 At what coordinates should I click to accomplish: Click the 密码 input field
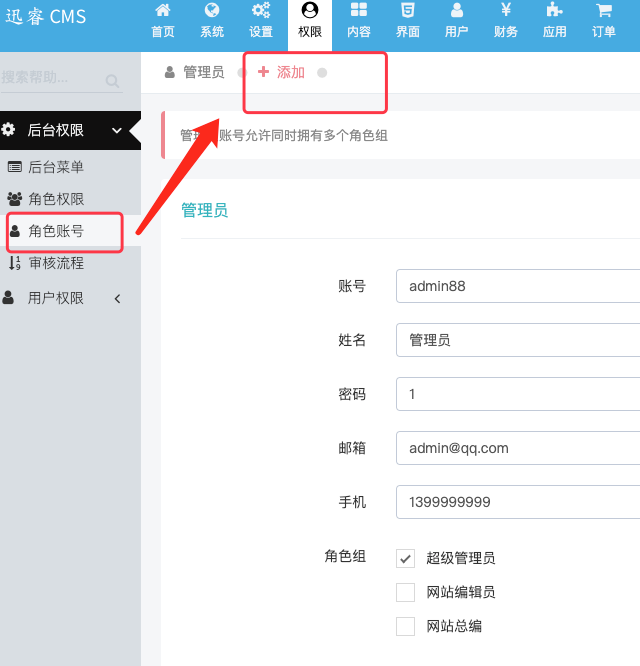coord(518,394)
